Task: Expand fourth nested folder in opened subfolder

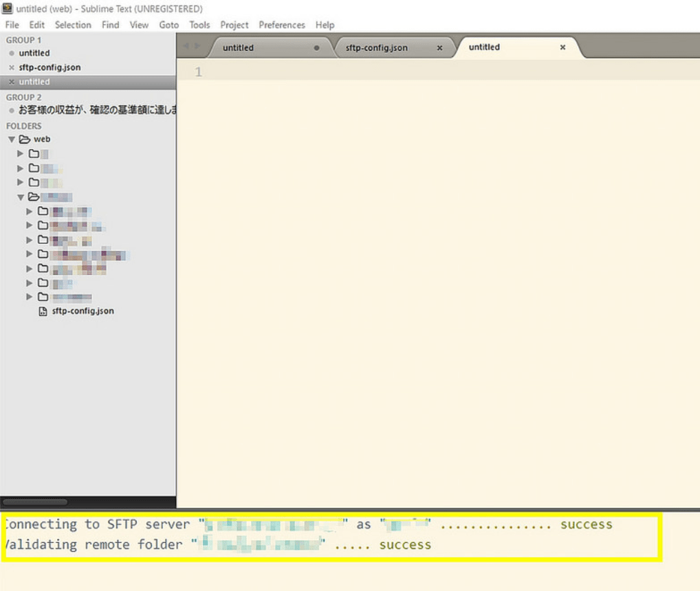Action: pyautogui.click(x=30, y=254)
